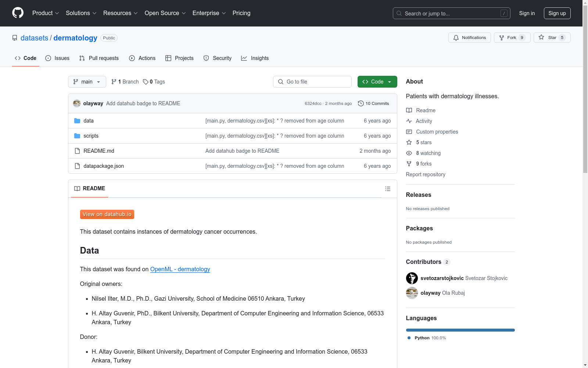588x368 pixels.
Task: Click the eye icon beside 8 watching
Action: pos(409,153)
